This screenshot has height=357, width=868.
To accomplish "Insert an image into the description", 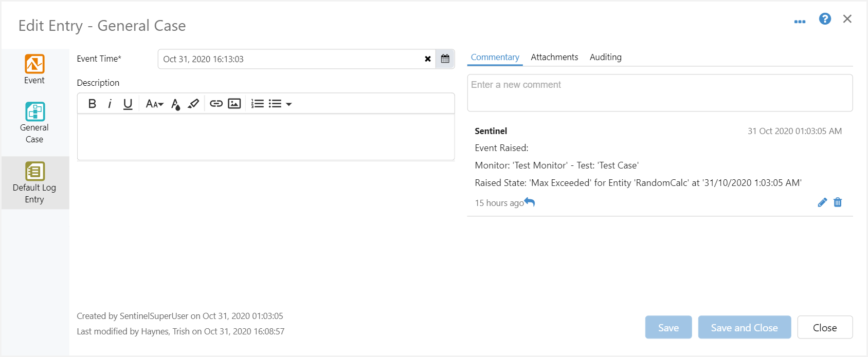I will (x=234, y=104).
